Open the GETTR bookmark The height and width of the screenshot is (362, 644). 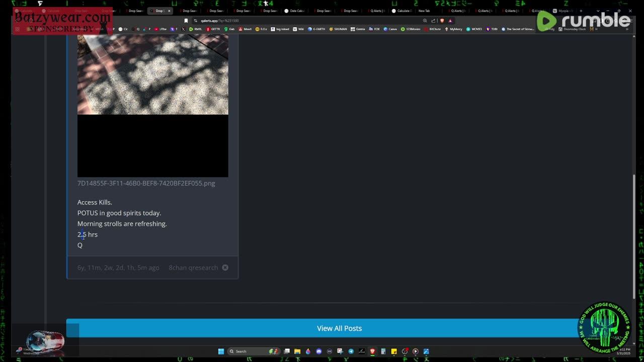(x=213, y=29)
